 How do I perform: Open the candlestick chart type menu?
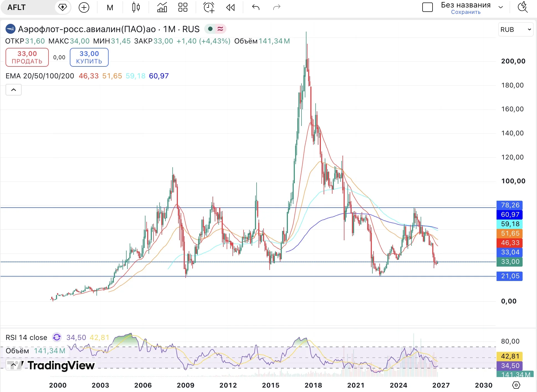(136, 7)
